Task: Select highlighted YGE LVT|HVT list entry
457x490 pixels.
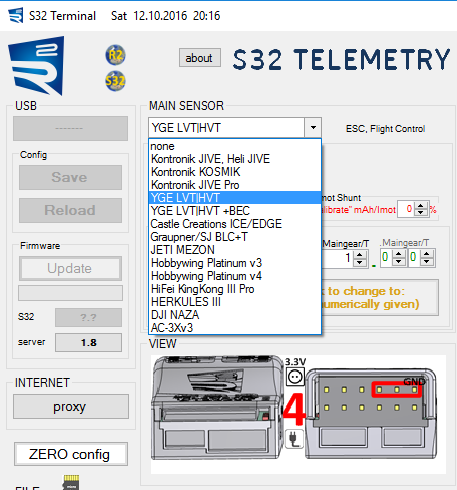Action: tap(235, 198)
